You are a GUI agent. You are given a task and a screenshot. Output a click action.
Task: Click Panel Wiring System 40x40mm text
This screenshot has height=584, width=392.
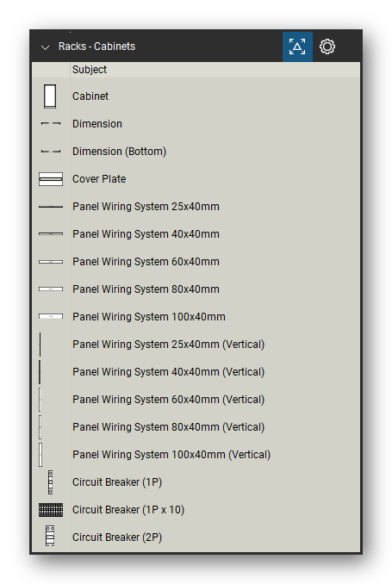click(146, 234)
